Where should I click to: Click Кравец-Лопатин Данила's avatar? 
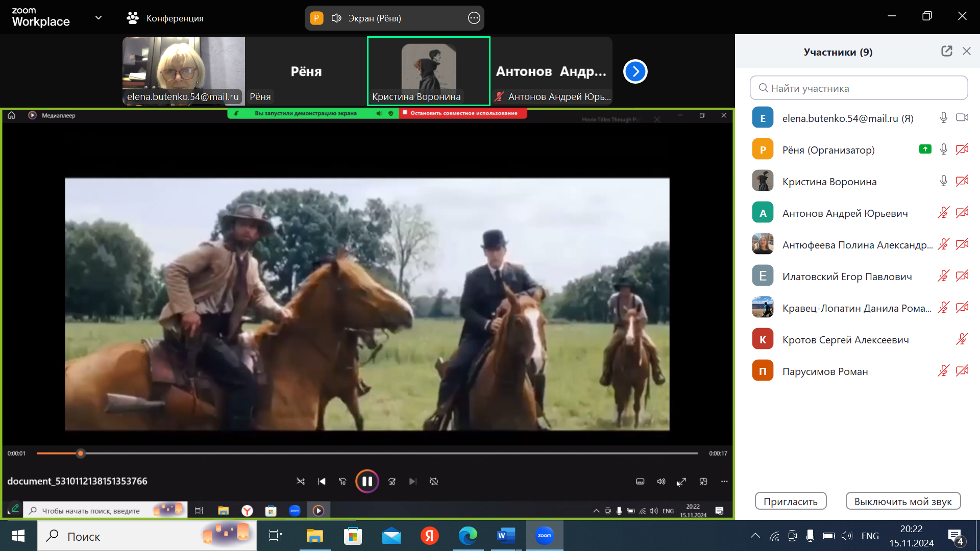point(763,308)
